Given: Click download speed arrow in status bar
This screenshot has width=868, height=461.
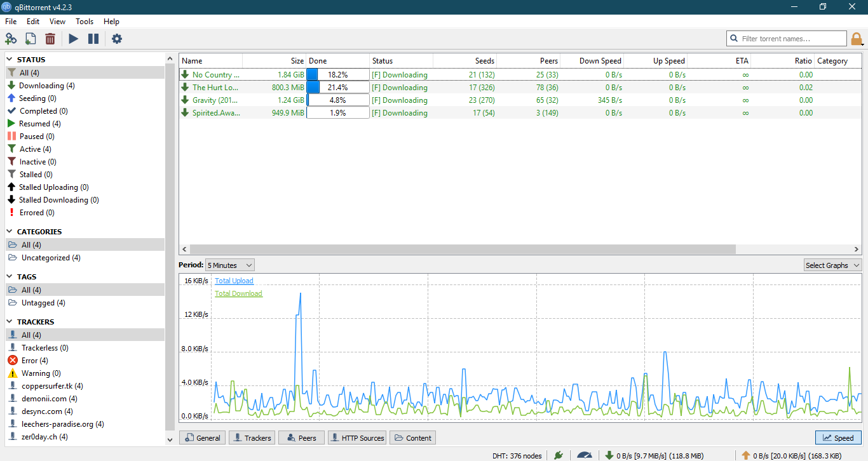Looking at the screenshot, I should click(609, 455).
